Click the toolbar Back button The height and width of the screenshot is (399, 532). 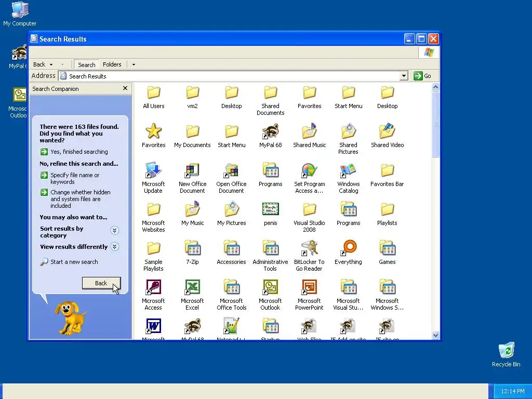[39, 64]
